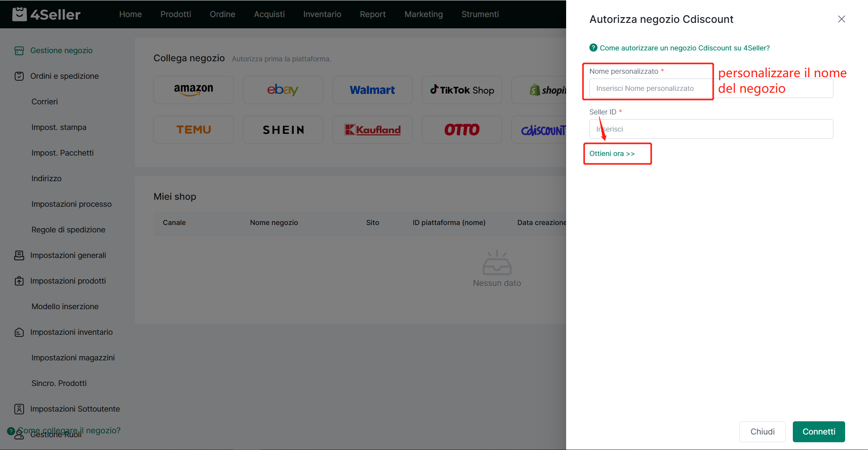The width and height of the screenshot is (868, 450).
Task: Select the TikTok Shop platform tile
Action: (x=462, y=90)
